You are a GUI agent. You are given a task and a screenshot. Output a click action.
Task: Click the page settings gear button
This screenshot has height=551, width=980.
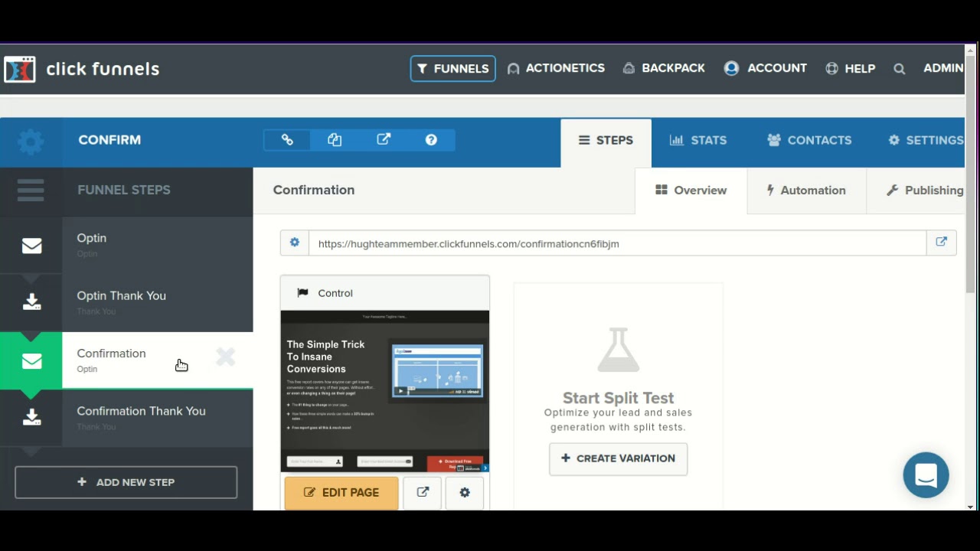[465, 493]
